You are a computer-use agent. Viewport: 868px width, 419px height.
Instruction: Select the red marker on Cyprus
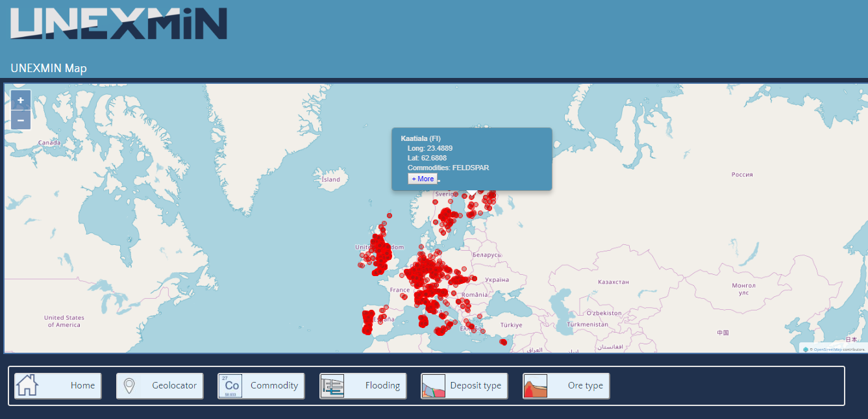point(502,342)
